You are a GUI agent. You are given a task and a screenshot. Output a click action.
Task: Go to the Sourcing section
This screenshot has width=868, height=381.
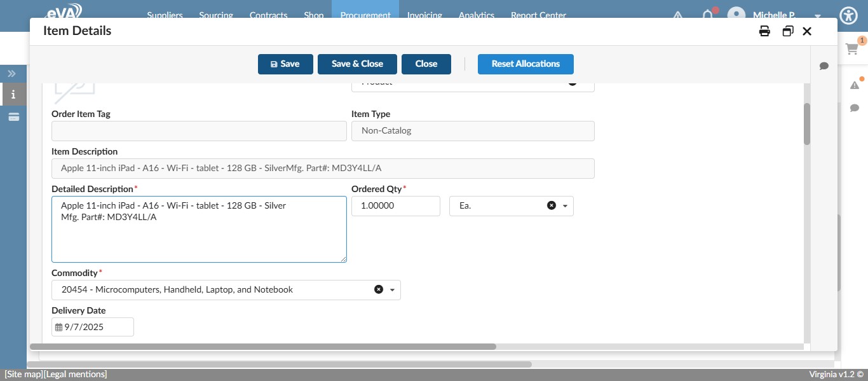pyautogui.click(x=216, y=15)
